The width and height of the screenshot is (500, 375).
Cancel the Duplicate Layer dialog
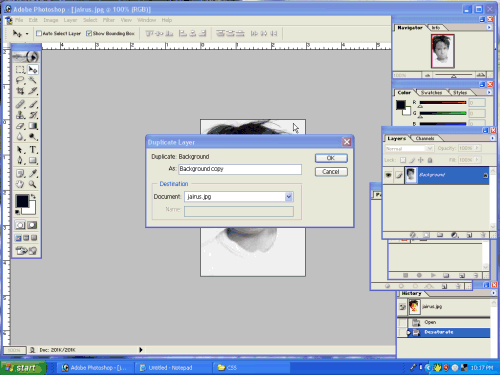[x=331, y=172]
